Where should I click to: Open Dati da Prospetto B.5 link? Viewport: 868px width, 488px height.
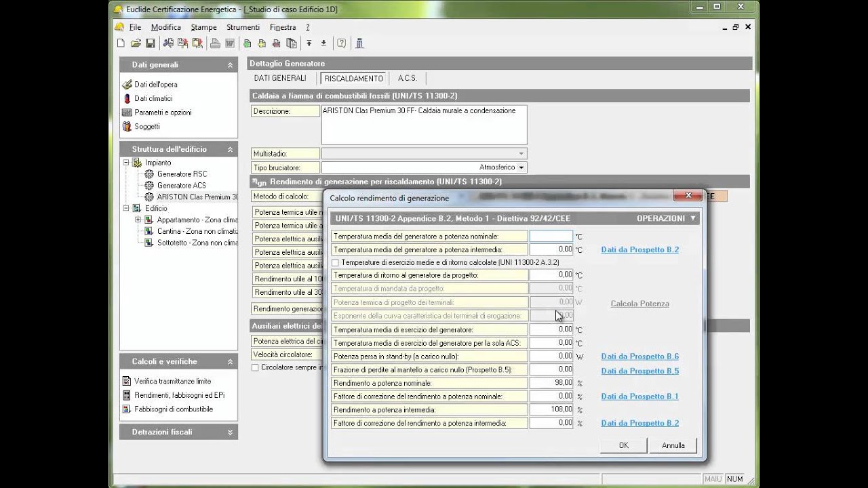tap(639, 371)
